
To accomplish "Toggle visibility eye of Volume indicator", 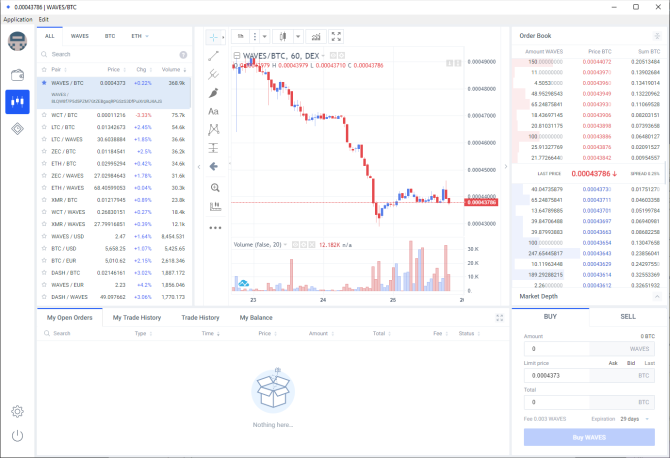I will click(x=295, y=245).
